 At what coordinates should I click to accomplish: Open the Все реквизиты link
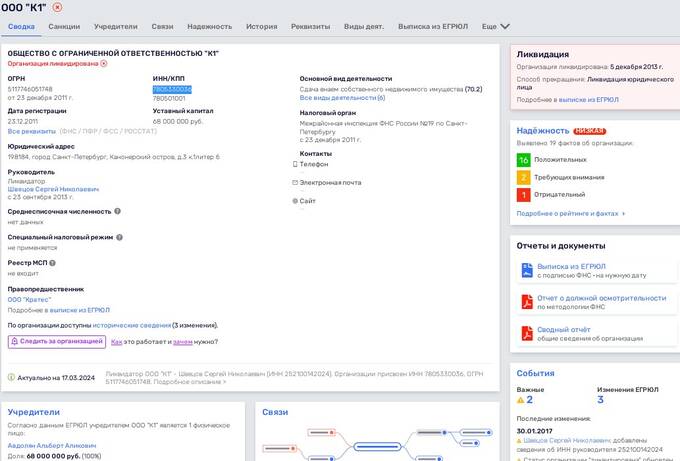click(32, 131)
